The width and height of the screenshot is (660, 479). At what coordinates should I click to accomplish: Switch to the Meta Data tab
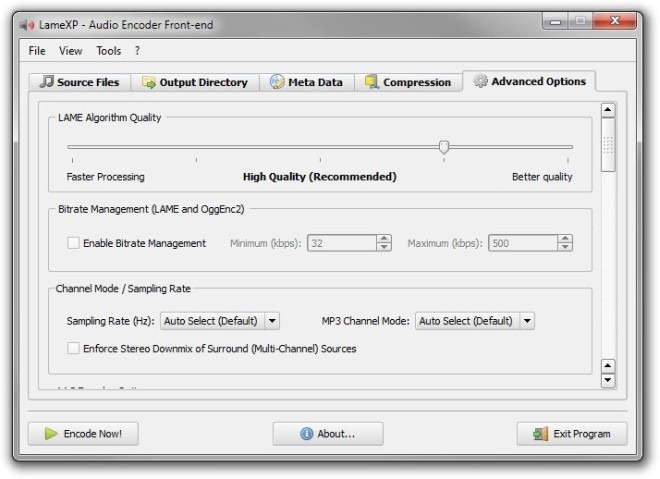pyautogui.click(x=306, y=82)
